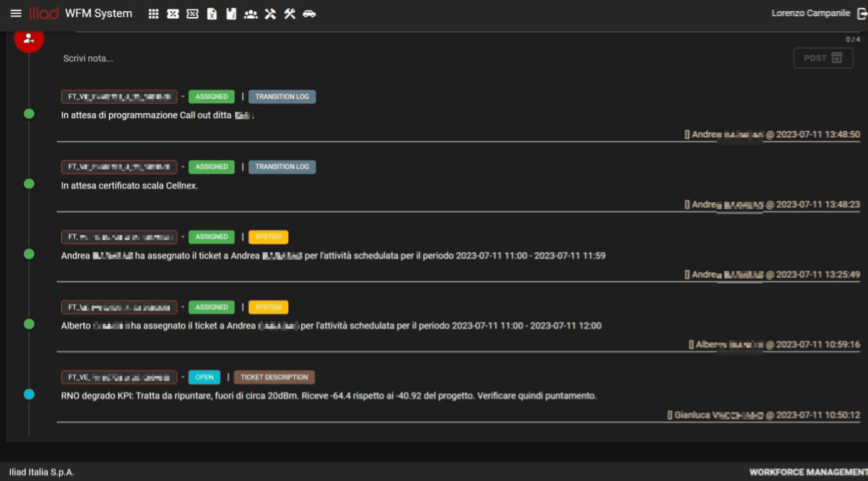
Task: Open the outlined ticket icon in toolbar
Action: [x=192, y=14]
